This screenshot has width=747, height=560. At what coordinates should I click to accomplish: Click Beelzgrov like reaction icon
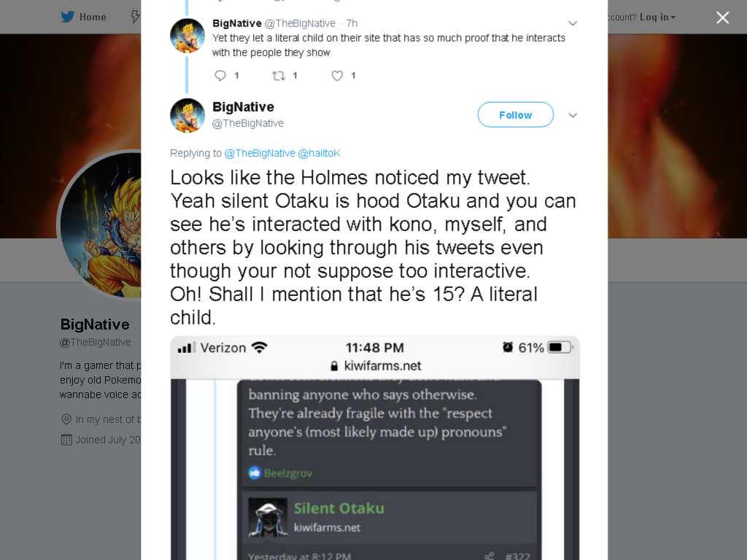click(x=255, y=472)
